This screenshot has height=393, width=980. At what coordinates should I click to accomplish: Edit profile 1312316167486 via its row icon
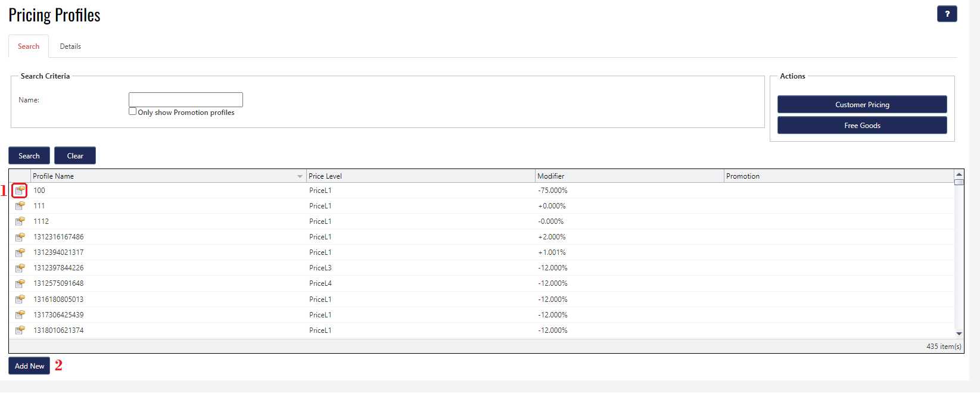pyautogui.click(x=20, y=237)
